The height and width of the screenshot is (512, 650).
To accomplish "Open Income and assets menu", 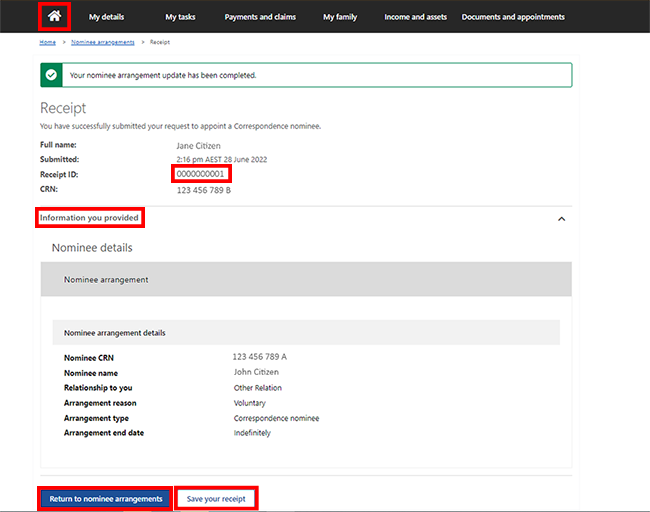I will click(415, 17).
